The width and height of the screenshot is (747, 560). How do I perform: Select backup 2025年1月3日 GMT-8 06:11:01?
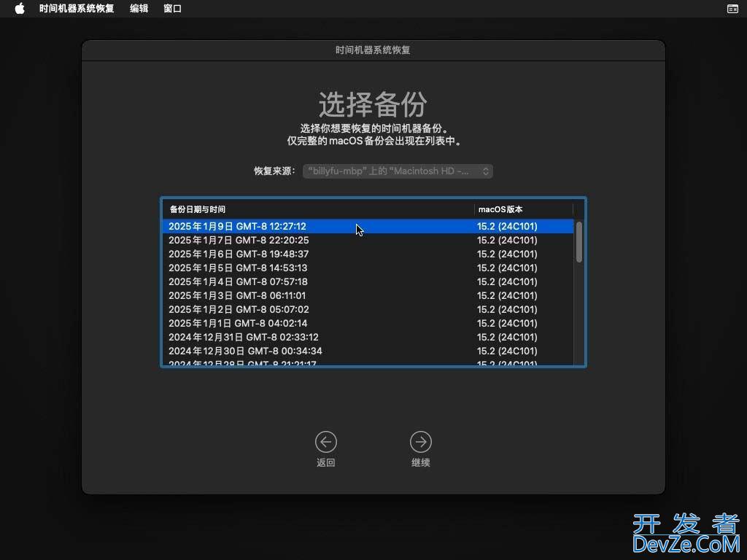coord(368,295)
